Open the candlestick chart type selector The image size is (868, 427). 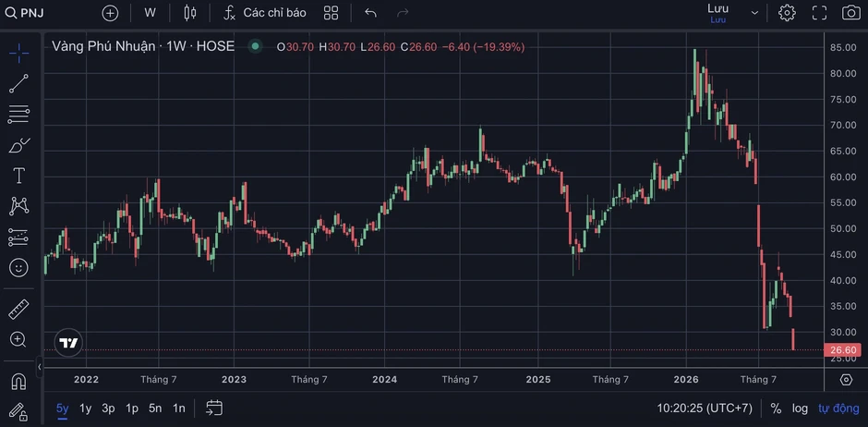click(x=190, y=13)
